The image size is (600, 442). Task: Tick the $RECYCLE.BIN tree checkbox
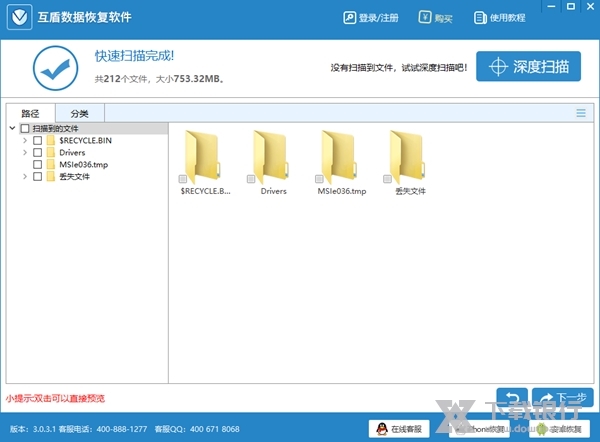pyautogui.click(x=38, y=140)
